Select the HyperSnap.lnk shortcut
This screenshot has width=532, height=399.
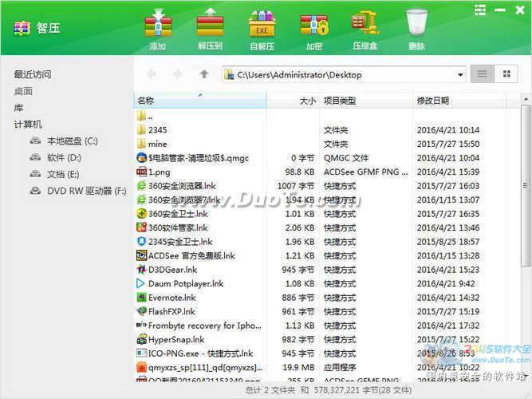(x=171, y=339)
